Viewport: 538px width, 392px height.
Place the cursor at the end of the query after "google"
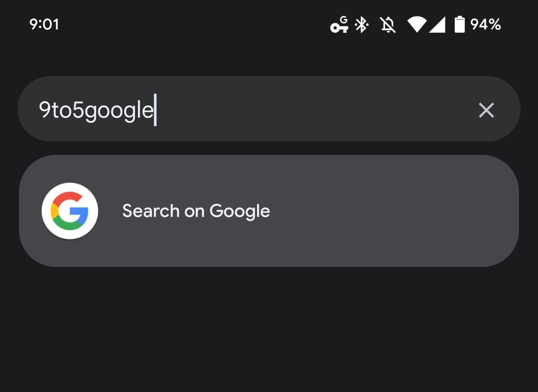pyautogui.click(x=155, y=110)
